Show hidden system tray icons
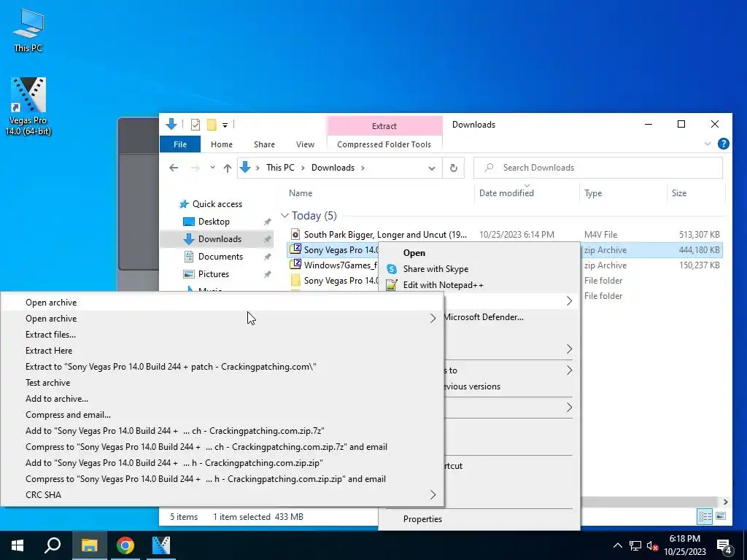747x560 pixels. pos(617,545)
